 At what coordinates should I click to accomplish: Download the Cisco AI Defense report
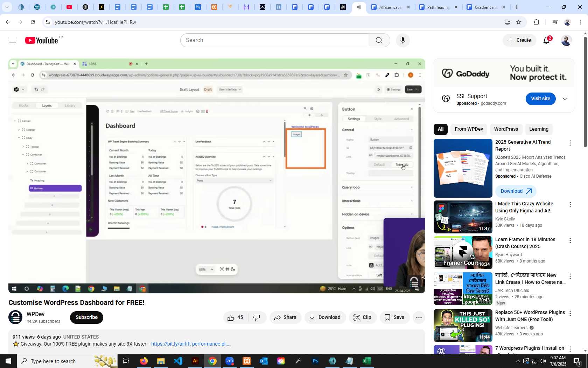click(516, 191)
